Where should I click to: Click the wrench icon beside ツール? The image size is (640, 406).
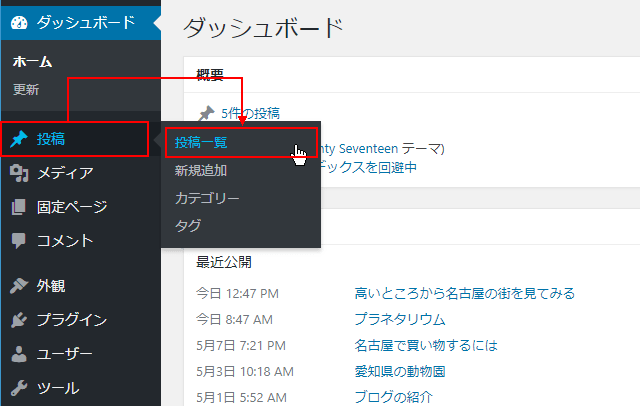19,388
